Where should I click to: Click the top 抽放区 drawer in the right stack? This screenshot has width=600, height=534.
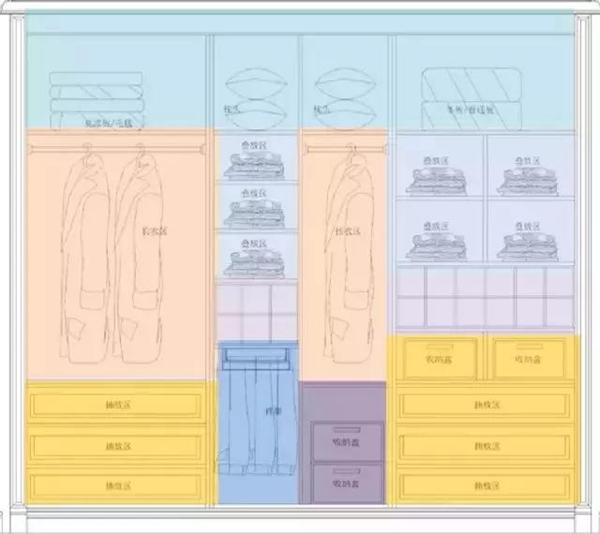(485, 404)
